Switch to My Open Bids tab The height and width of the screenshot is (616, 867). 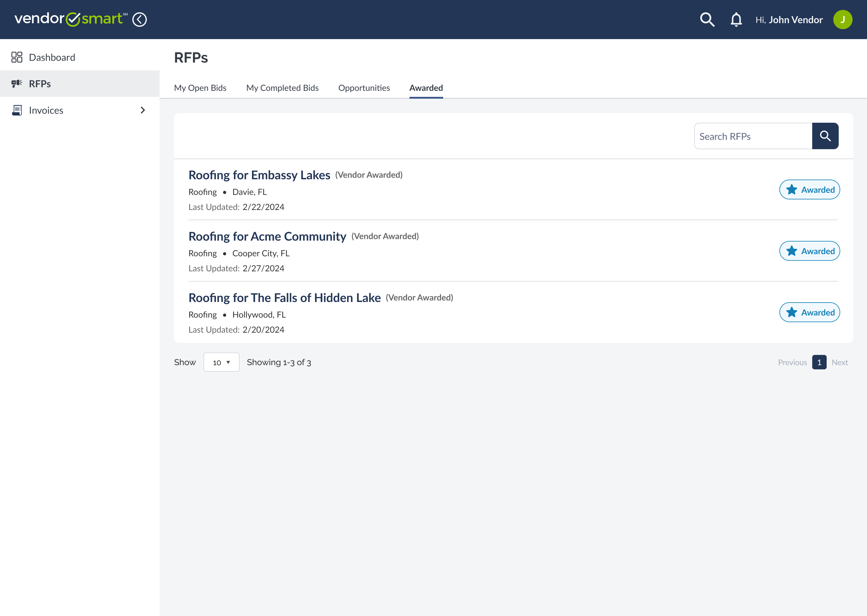click(200, 88)
